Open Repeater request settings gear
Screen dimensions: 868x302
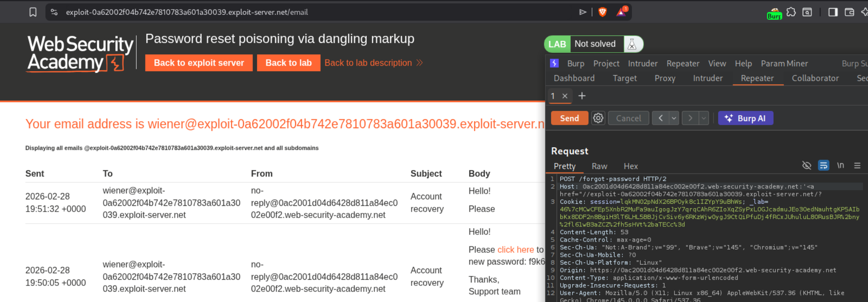click(x=598, y=118)
